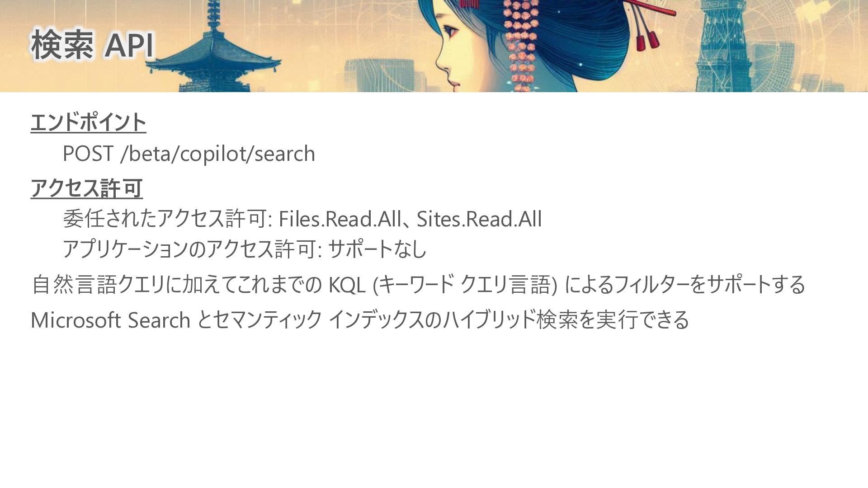Image resolution: width=868 pixels, height=488 pixels.
Task: Click the pink flower hair decoration
Action: 521,45
